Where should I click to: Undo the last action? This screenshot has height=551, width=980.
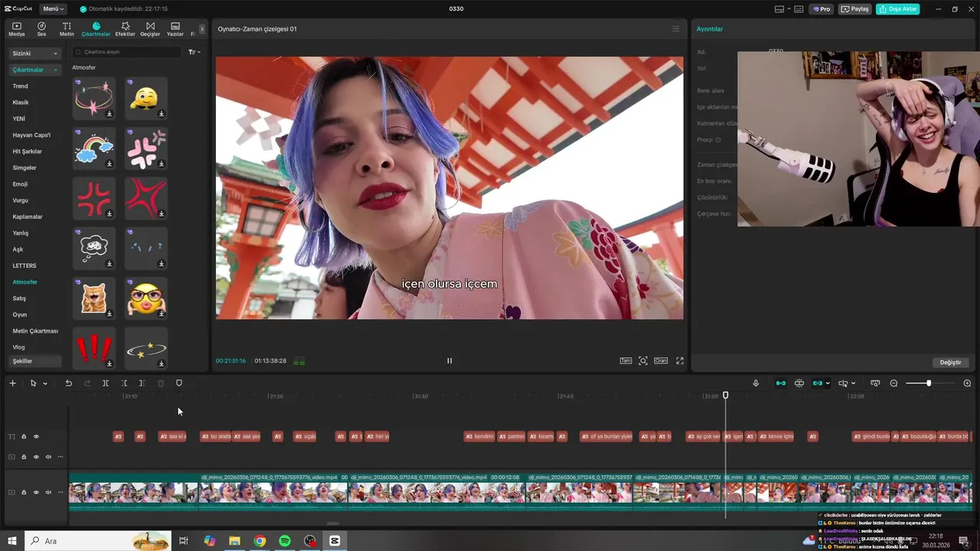point(68,383)
